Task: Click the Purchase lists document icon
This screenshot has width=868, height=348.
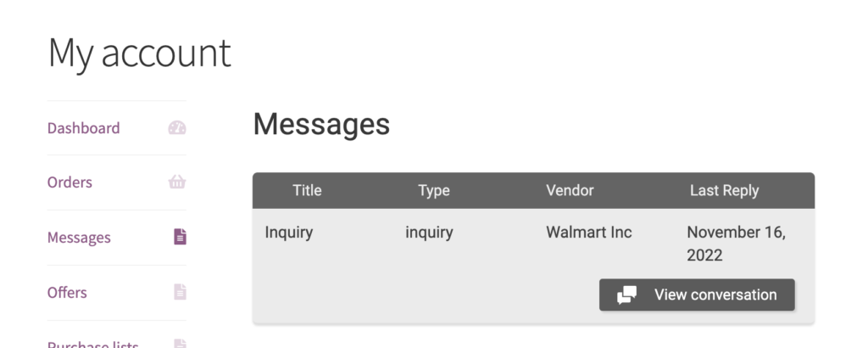Action: point(180,344)
